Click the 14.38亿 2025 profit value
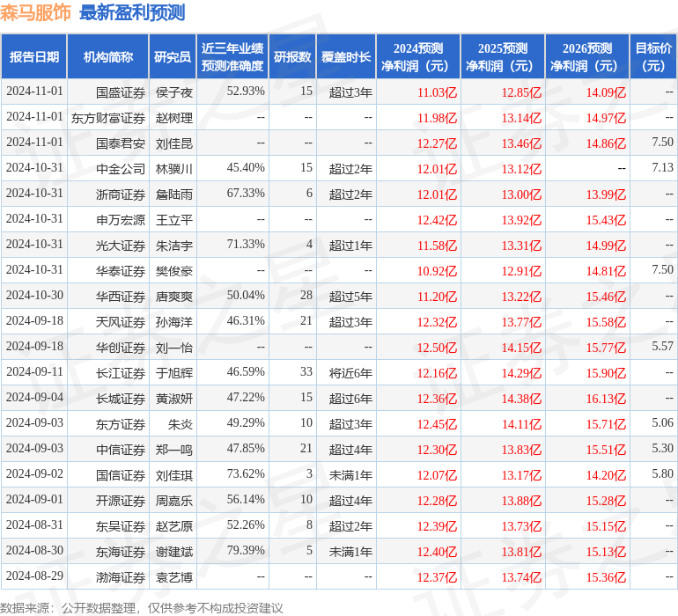 click(521, 398)
